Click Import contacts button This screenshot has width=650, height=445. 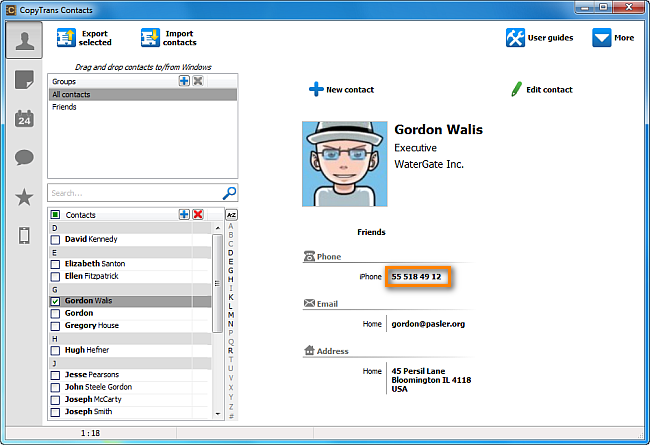coord(169,38)
